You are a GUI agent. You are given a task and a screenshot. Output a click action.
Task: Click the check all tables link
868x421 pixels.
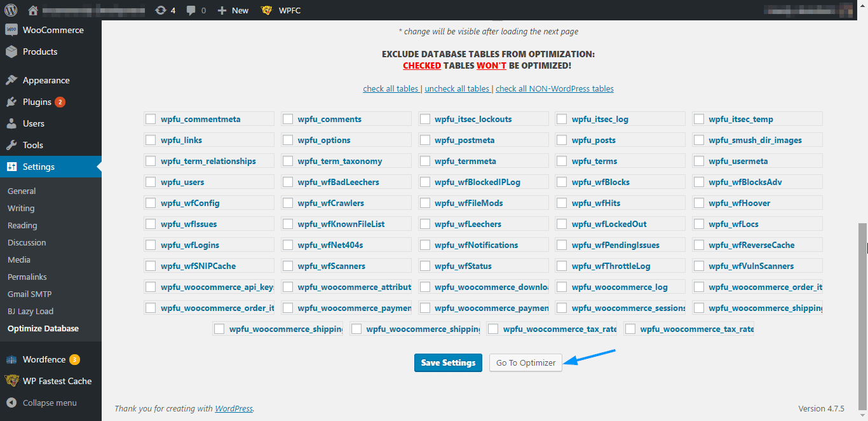click(391, 88)
